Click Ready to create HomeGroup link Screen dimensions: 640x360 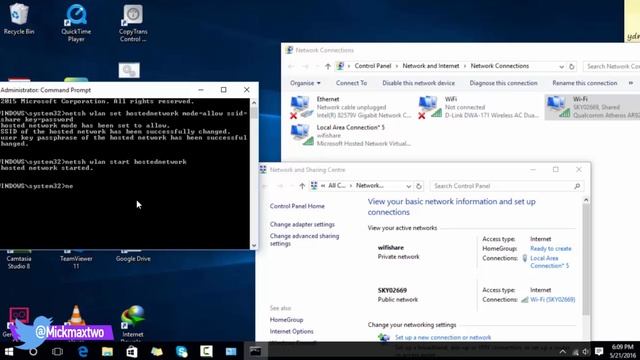551,248
